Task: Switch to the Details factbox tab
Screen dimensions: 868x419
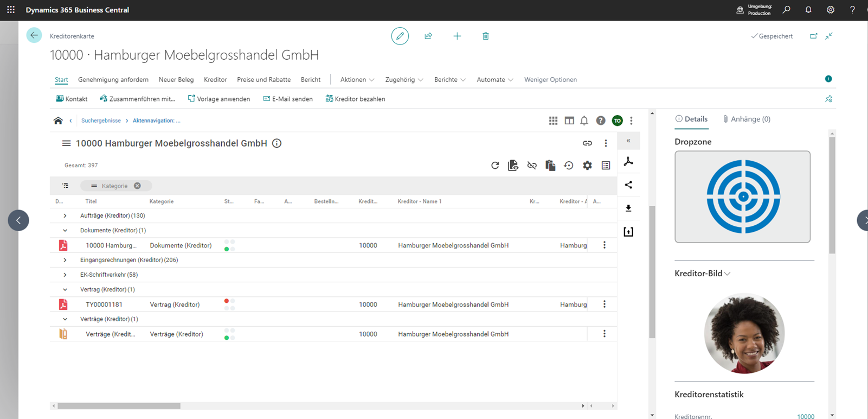Action: tap(691, 119)
